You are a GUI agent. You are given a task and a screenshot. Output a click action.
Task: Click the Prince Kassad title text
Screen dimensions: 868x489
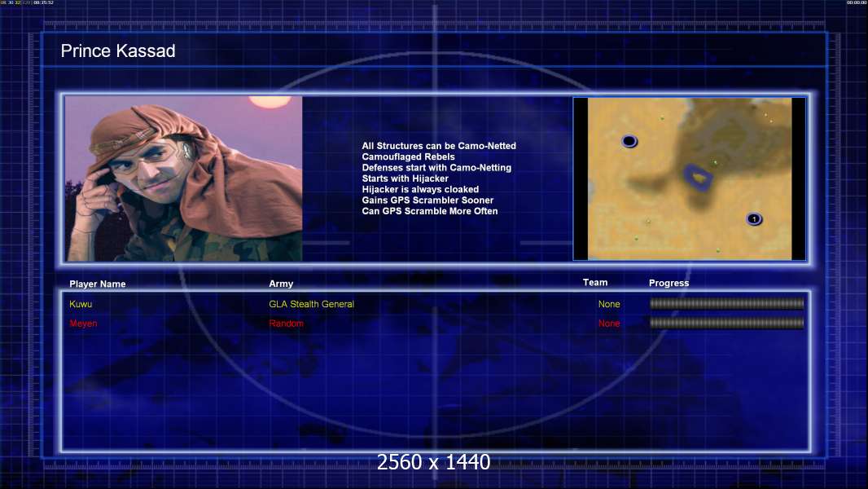tap(118, 51)
